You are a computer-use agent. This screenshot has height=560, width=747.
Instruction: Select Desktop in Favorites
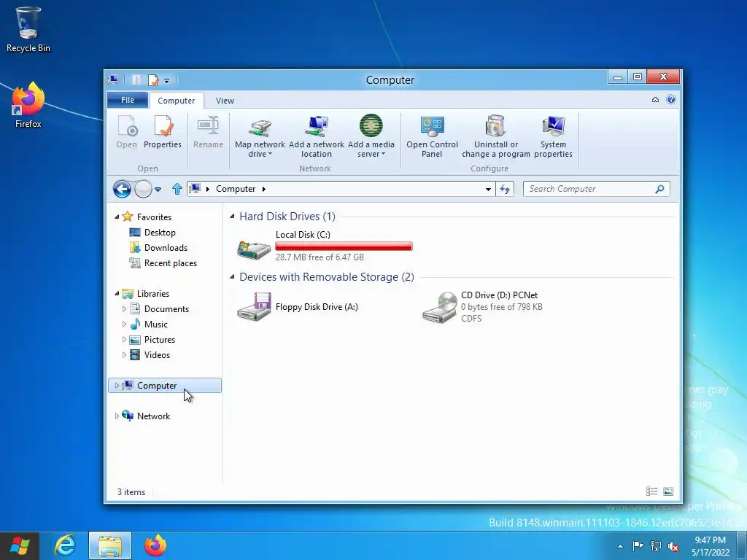pos(160,233)
